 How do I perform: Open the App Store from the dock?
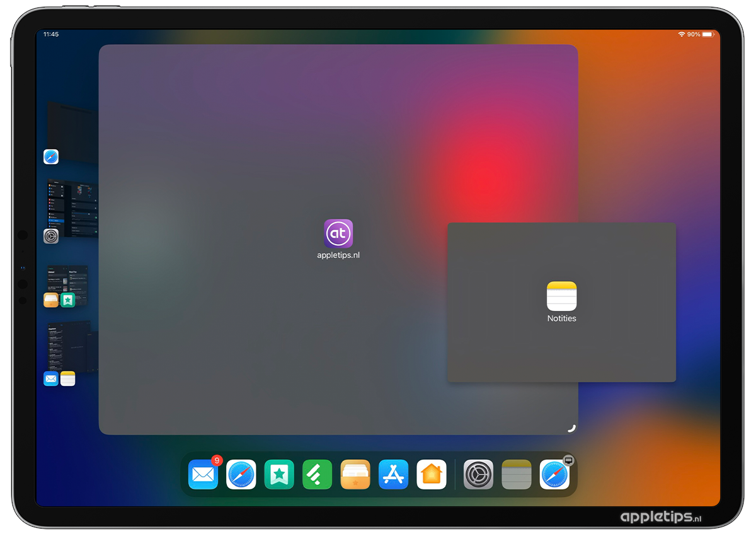pyautogui.click(x=394, y=475)
